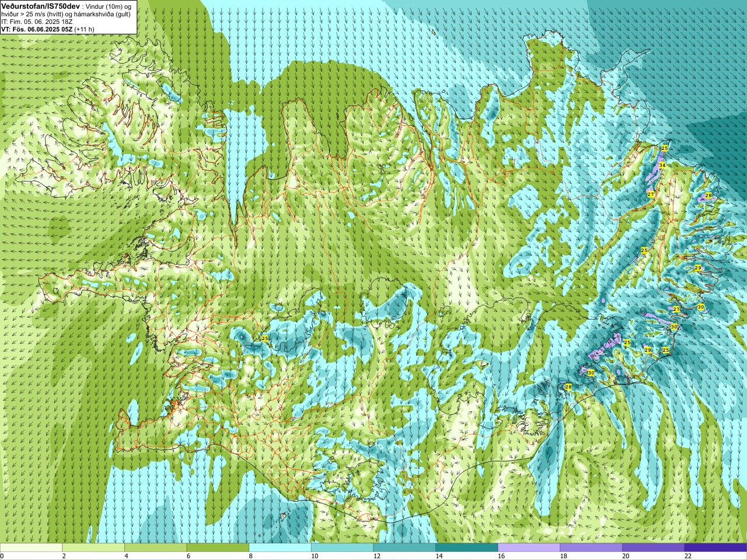The image size is (747, 560).
Task: Click the pale cyan 8–10 m/s legend swatch
Action: click(280, 548)
